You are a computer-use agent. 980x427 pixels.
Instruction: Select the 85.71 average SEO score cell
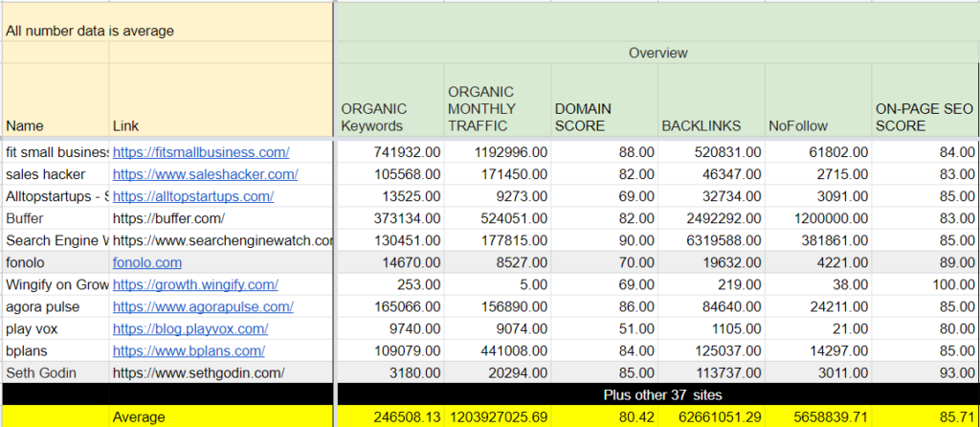(925, 417)
